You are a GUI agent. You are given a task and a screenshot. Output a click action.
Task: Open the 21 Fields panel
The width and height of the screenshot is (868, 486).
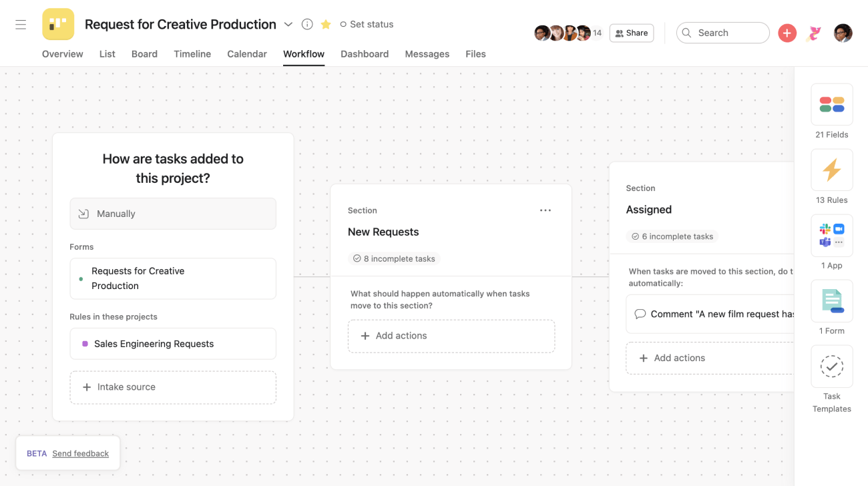(831, 104)
